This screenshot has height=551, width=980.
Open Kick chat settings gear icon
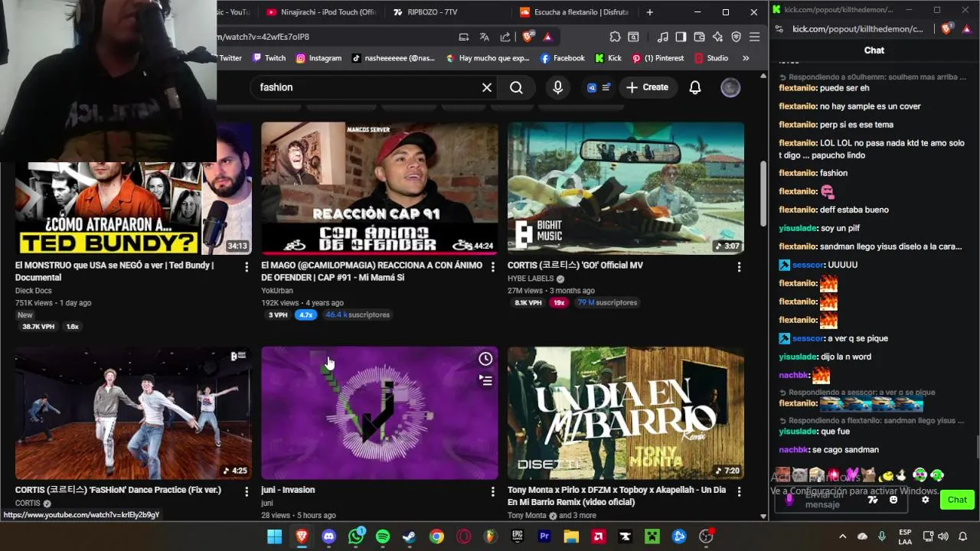[x=925, y=500]
